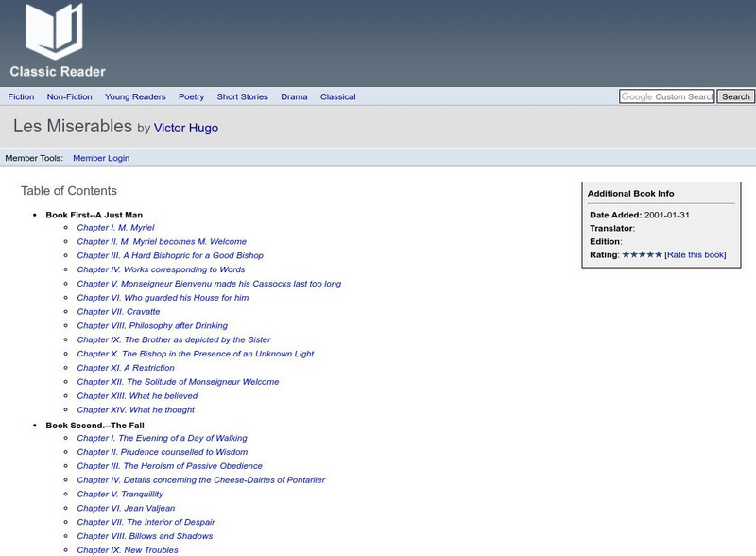This screenshot has width=756, height=556.
Task: Open Chapter XII. Solitude of Monseigneur Welcome
Action: (x=178, y=381)
